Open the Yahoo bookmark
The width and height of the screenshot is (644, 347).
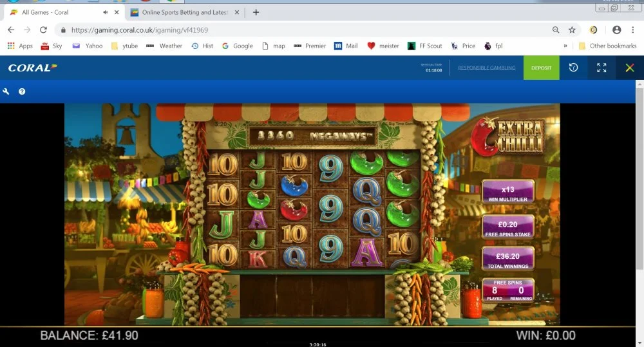pos(87,46)
